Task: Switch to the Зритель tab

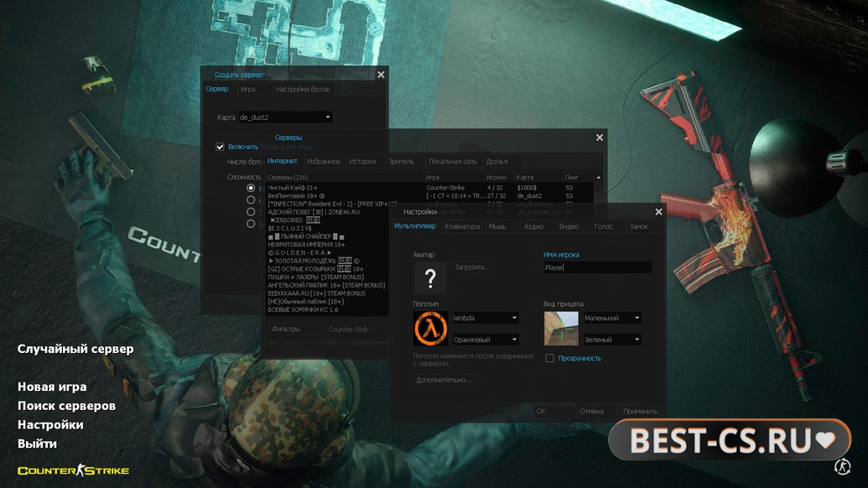Action: 402,161
